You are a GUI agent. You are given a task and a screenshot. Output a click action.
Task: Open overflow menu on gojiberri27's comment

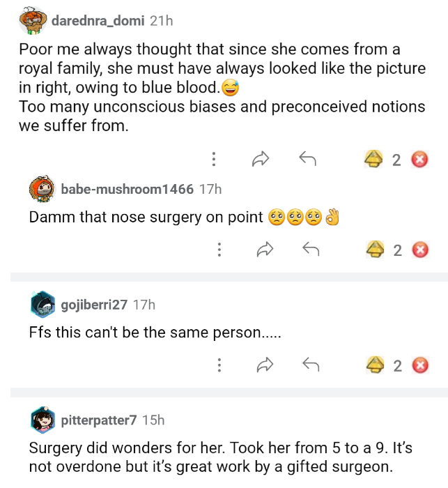pos(219,365)
